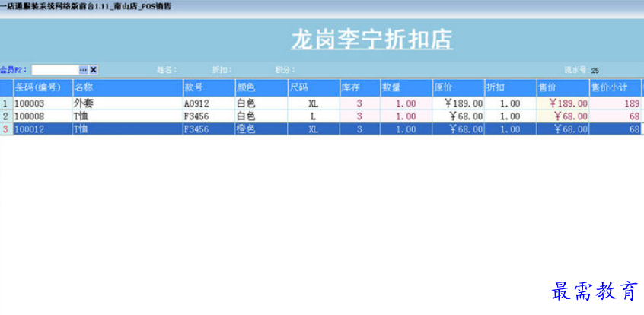644x315 pixels.
Task: Click discount 1.00 in row 100008
Action: click(511, 116)
